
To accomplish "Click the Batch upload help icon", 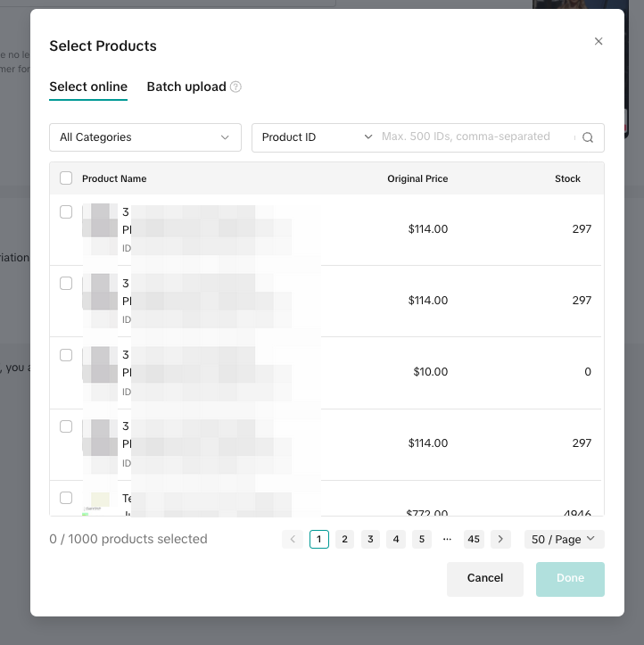I will click(235, 87).
